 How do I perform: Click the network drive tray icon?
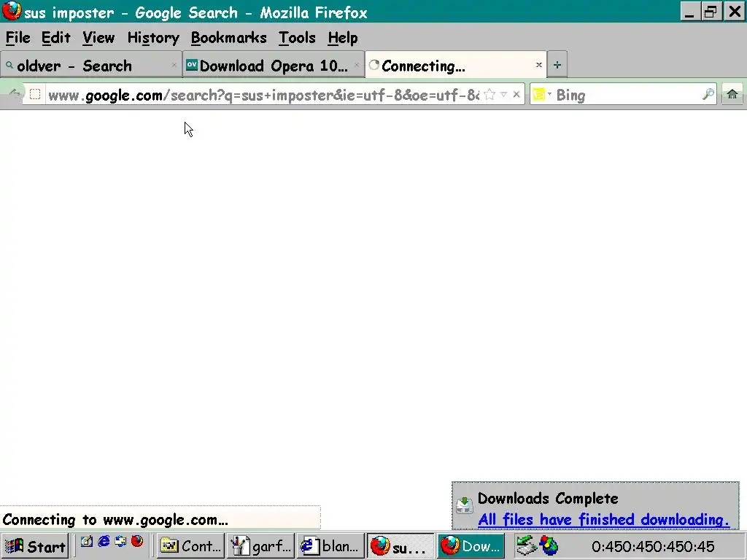527,545
